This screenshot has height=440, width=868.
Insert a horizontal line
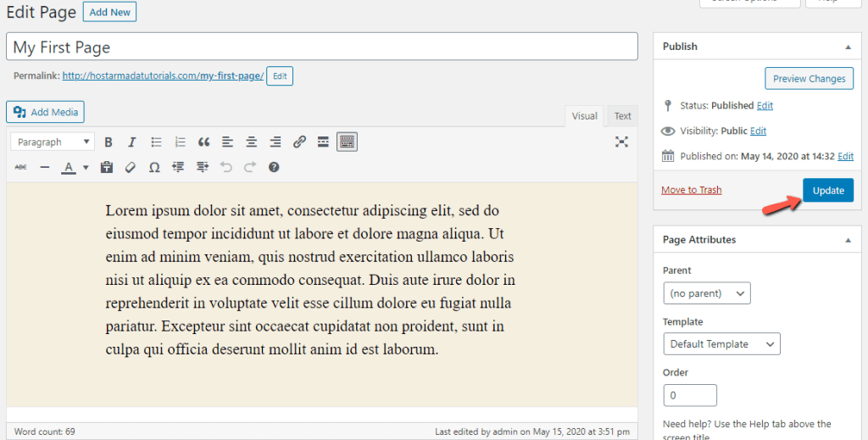coord(45,167)
